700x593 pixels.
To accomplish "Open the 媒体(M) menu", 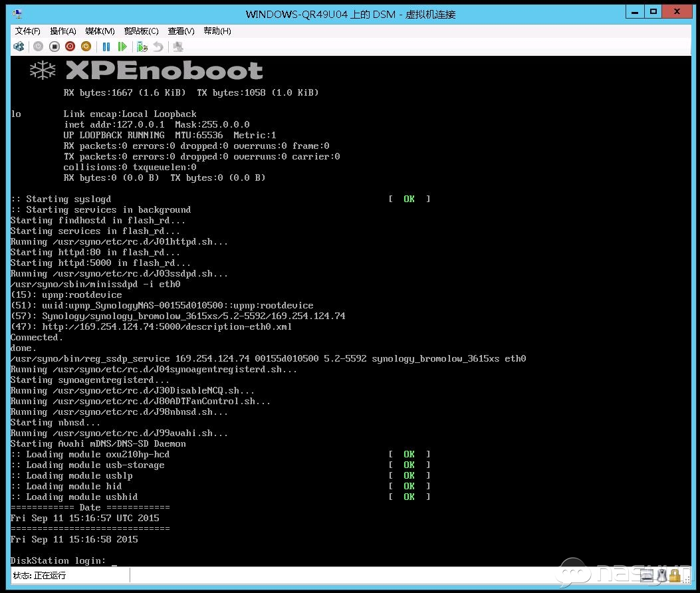I will [x=100, y=31].
